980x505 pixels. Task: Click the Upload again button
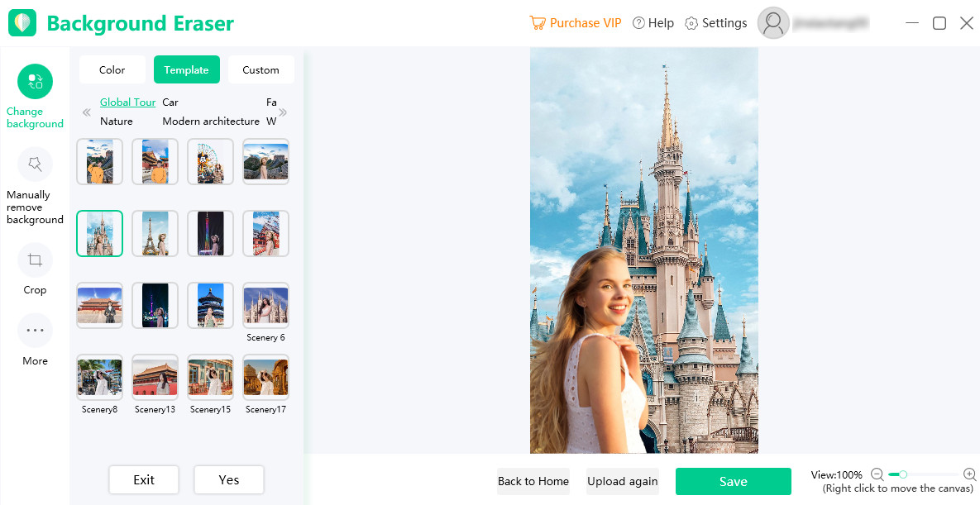pyautogui.click(x=622, y=481)
